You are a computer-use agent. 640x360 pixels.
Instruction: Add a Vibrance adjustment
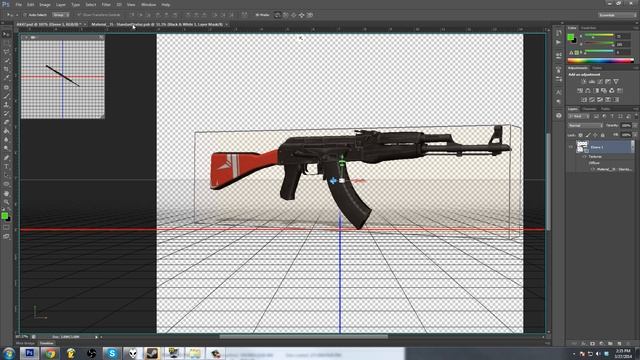[x=616, y=82]
